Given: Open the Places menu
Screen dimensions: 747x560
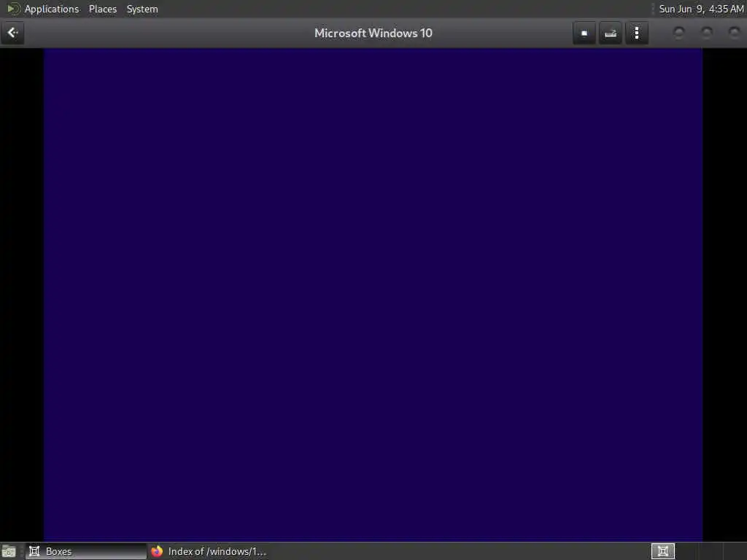Looking at the screenshot, I should [103, 9].
